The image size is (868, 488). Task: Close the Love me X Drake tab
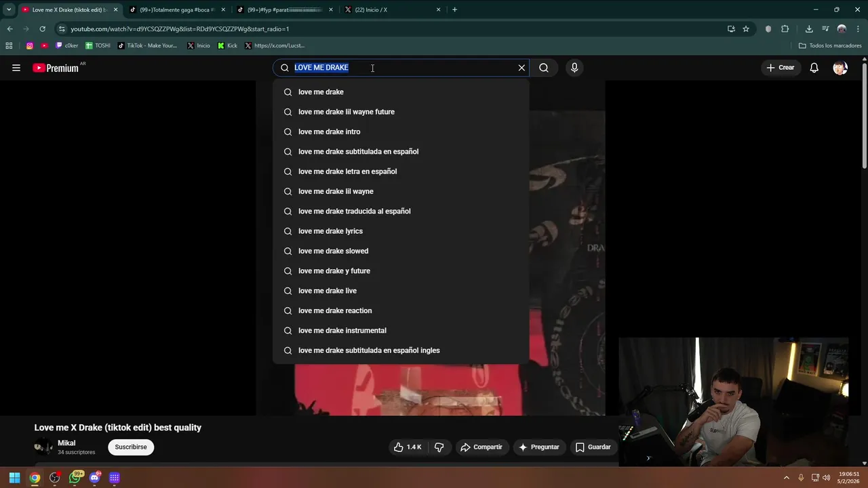[116, 9]
